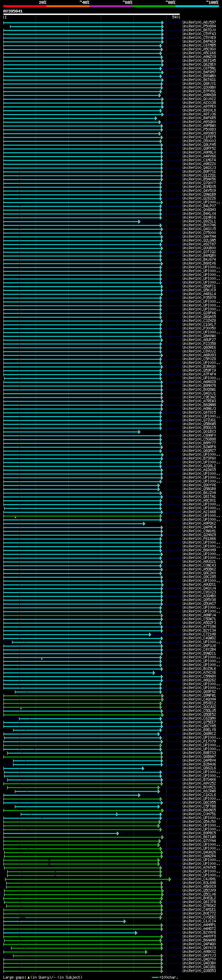The width and height of the screenshot is (222, 980).
Task: Select hit UniRef100_B8MY77
Action: pyautogui.click(x=199, y=443)
